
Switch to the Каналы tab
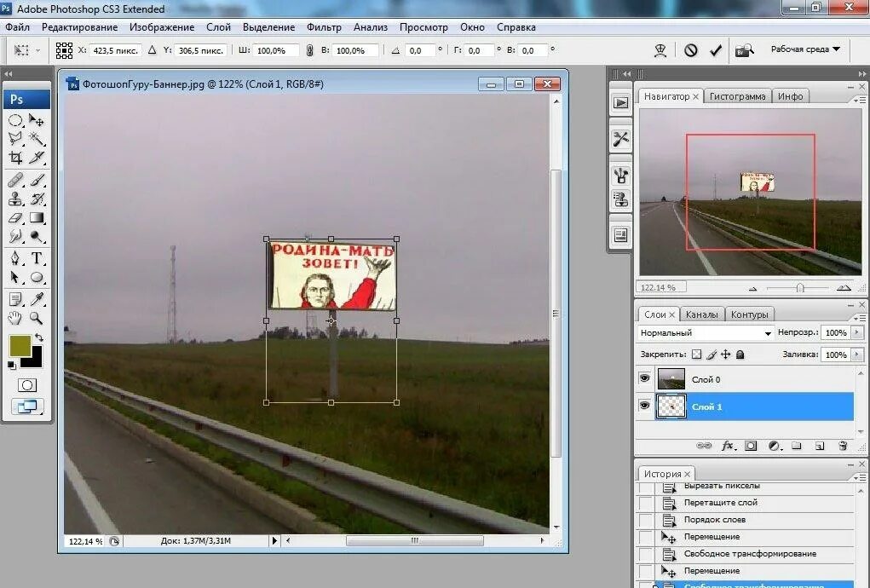pyautogui.click(x=702, y=314)
